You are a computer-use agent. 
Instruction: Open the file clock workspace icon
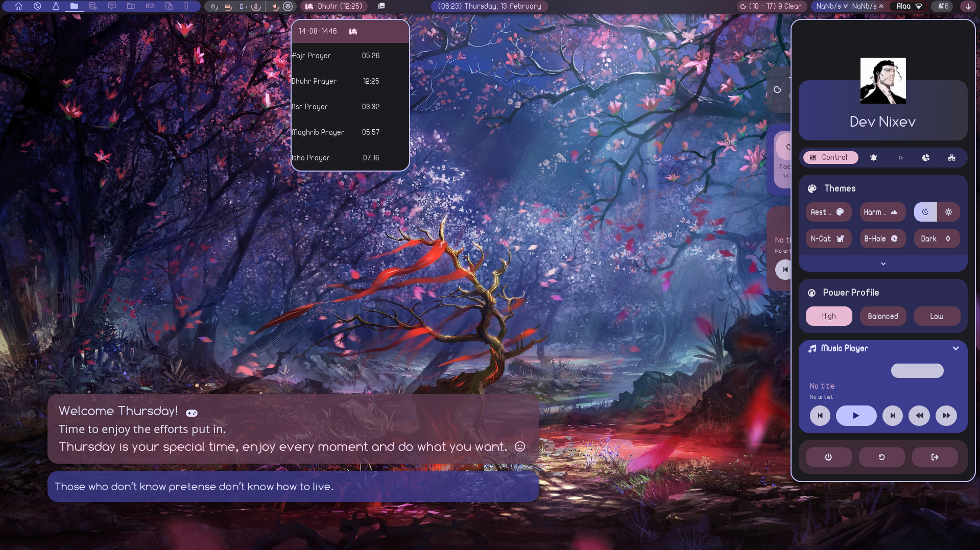coord(169,6)
